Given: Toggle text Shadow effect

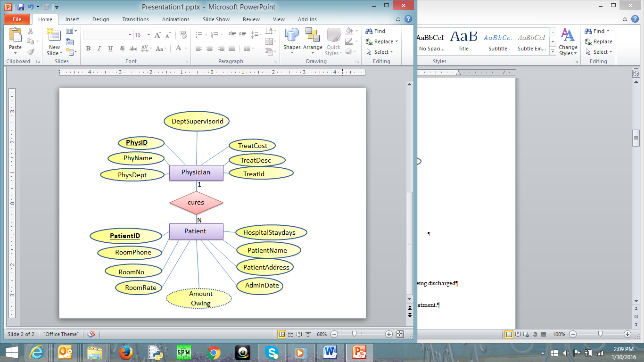Looking at the screenshot, I should point(122,49).
